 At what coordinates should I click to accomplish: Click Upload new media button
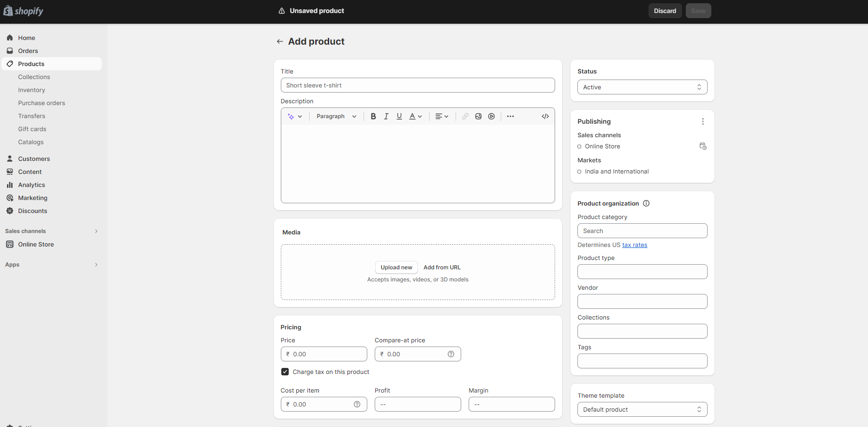click(396, 267)
